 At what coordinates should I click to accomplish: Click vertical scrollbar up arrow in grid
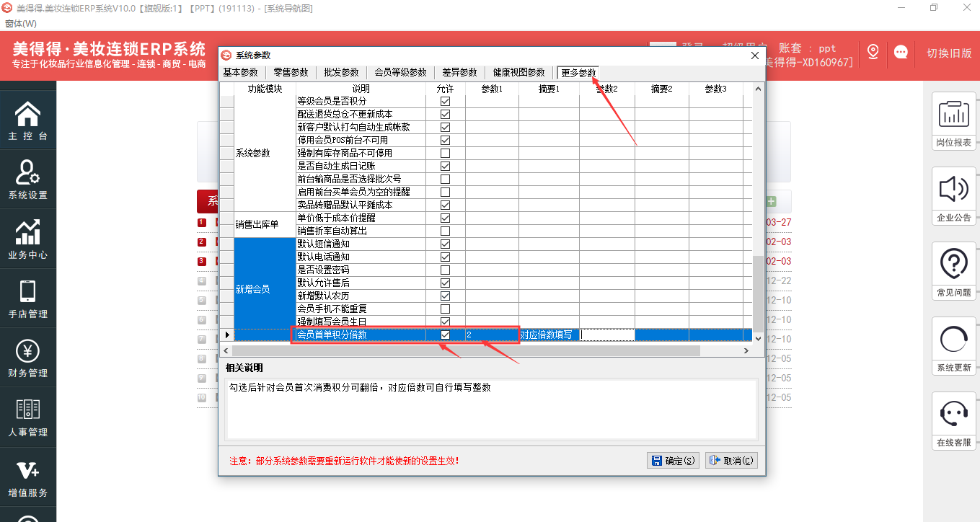point(758,89)
